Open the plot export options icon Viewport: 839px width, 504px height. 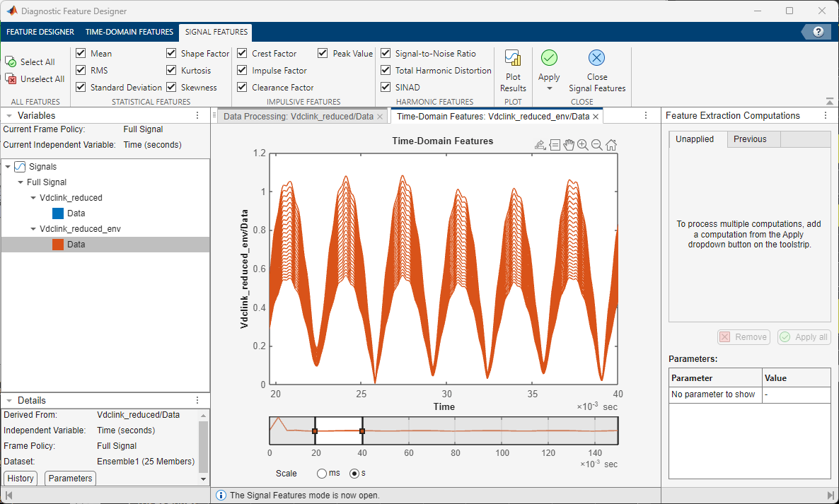[540, 145]
